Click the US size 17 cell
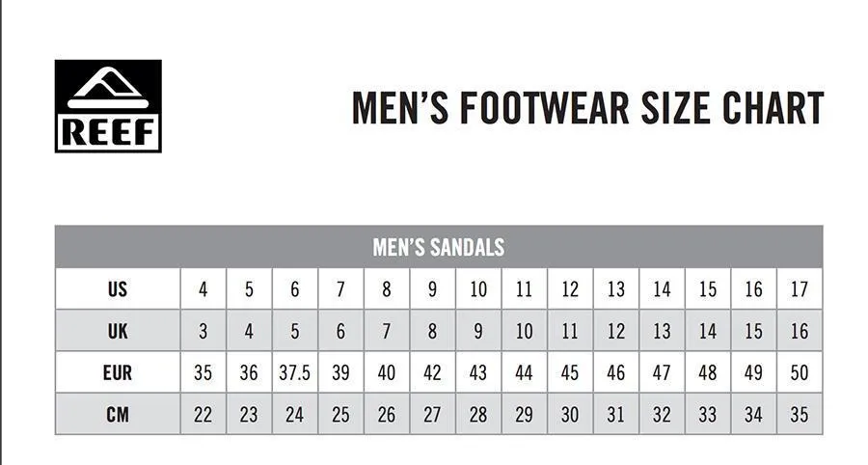The image size is (868, 465). click(x=800, y=289)
